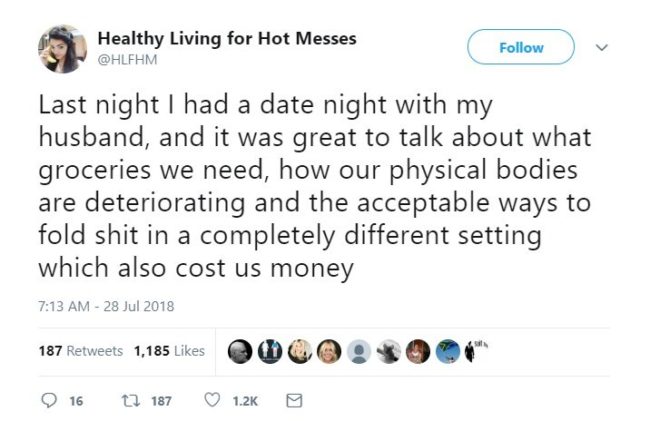Screen dimensions: 650x421
Task: Select the third liker's blonde avatar
Action: [x=299, y=351]
